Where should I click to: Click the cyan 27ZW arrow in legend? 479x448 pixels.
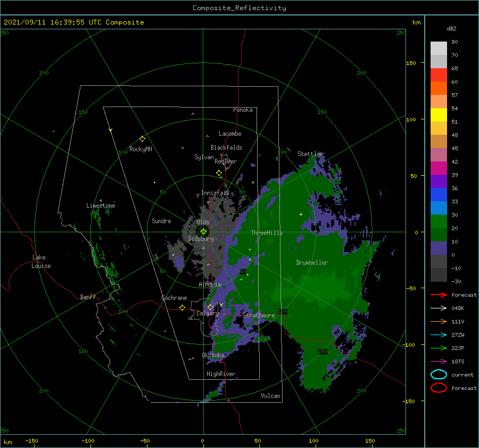click(439, 335)
